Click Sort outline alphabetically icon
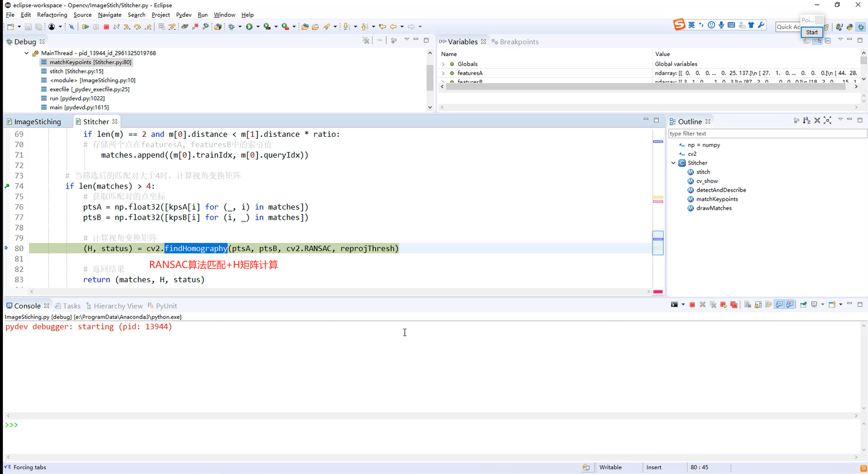This screenshot has height=474, width=868. coord(806,120)
